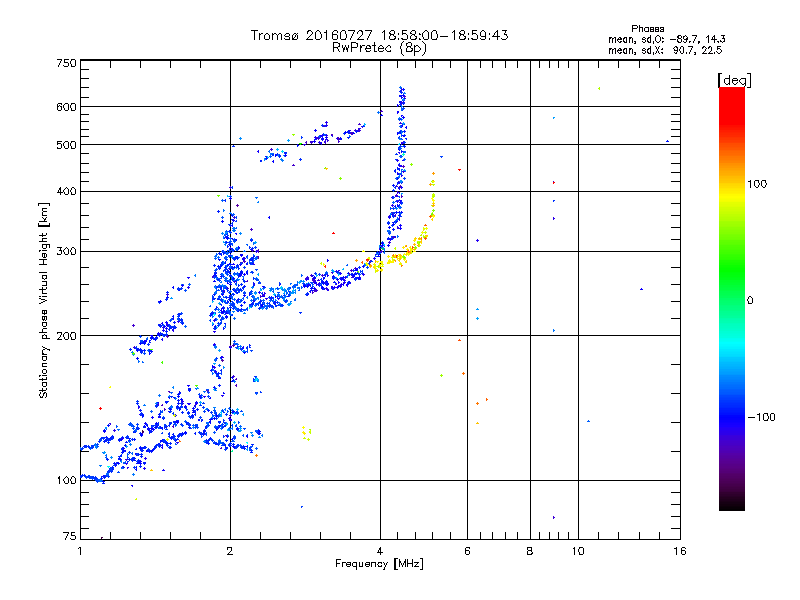The image size is (800, 600).
Task: Click the y-axis '300' tick label
Action: click(x=66, y=252)
